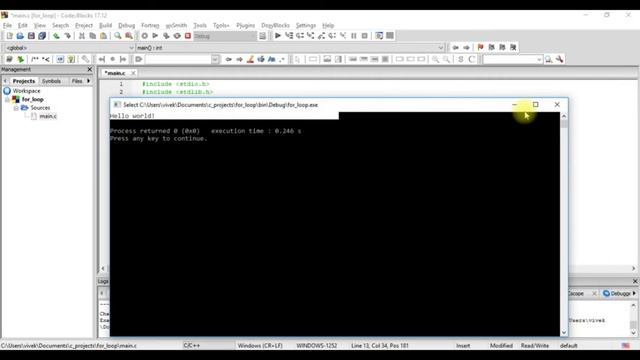The height and width of the screenshot is (360, 640).
Task: Click the Save all files icon
Action: (42, 36)
